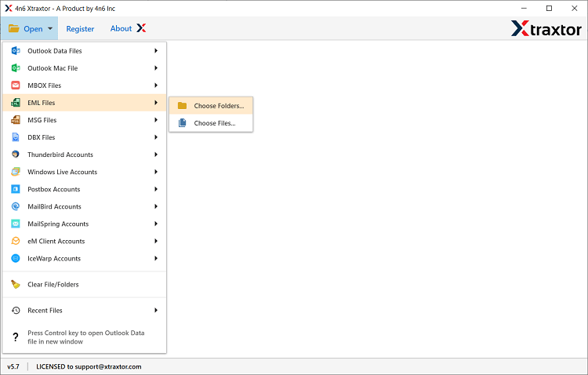Screen dimensions: 588x375
Task: Click the Xtraxtor logo at top right
Action: [546, 28]
